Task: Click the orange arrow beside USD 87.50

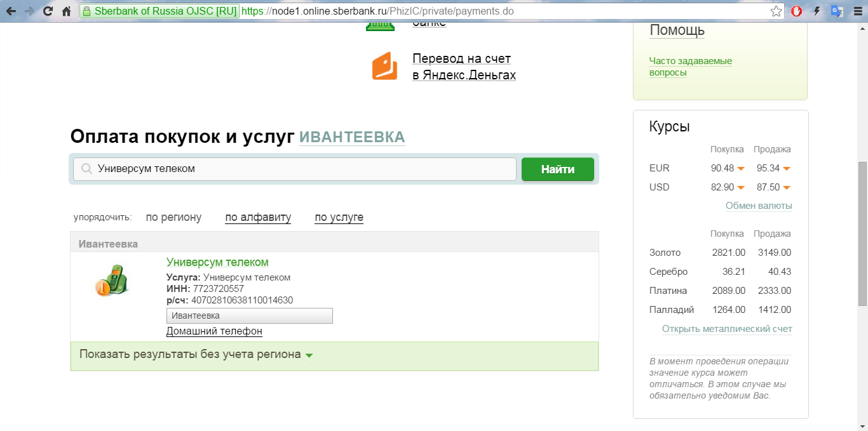Action: [x=787, y=188]
